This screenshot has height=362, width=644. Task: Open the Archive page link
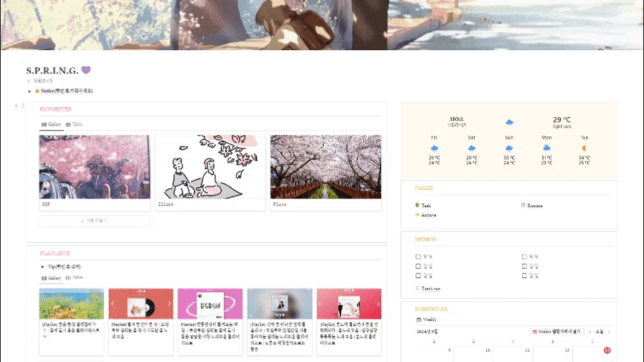(x=429, y=215)
